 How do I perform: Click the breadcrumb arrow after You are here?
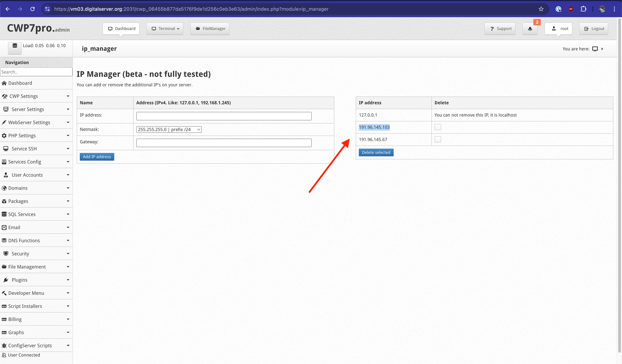[x=602, y=49]
